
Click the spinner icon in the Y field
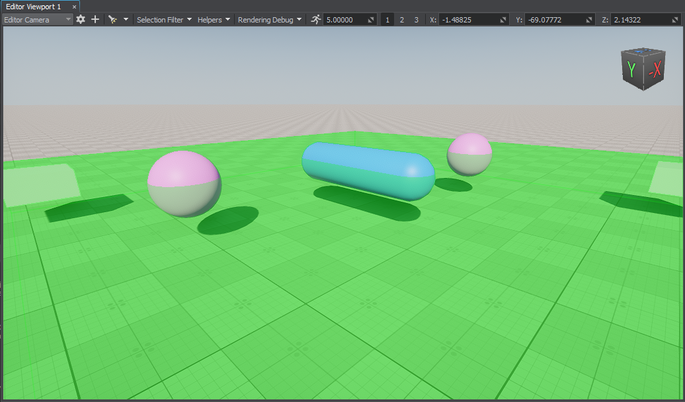pyautogui.click(x=587, y=19)
